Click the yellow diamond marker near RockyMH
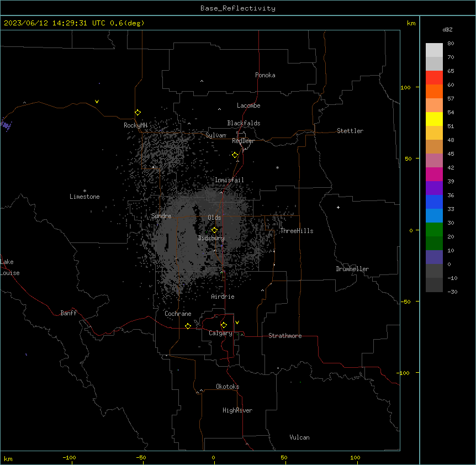The width and height of the screenshot is (476, 465). (138, 113)
